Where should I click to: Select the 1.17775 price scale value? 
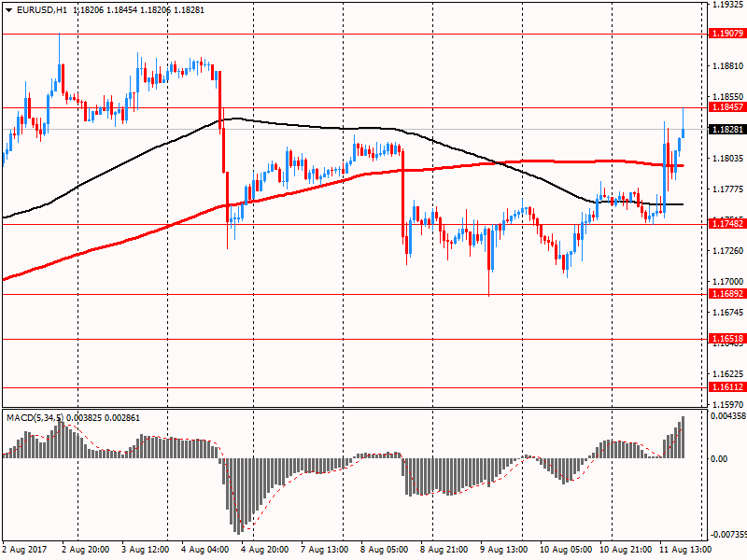[728, 189]
